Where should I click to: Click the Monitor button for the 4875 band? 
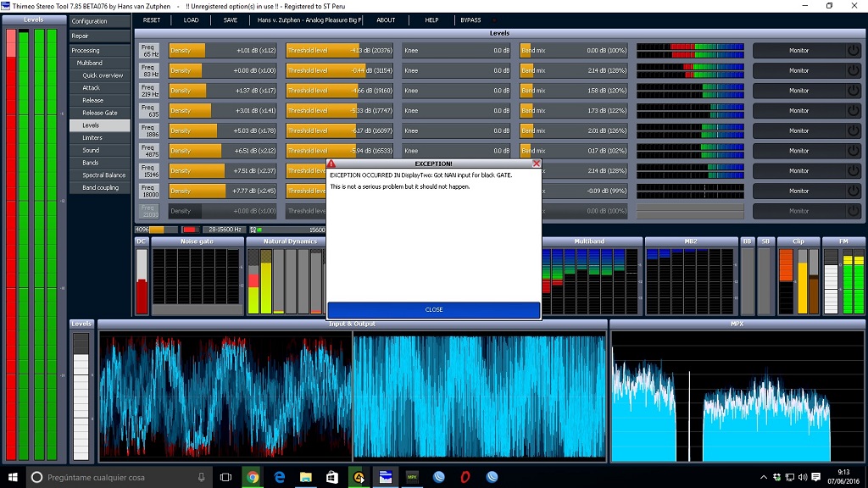click(x=798, y=151)
